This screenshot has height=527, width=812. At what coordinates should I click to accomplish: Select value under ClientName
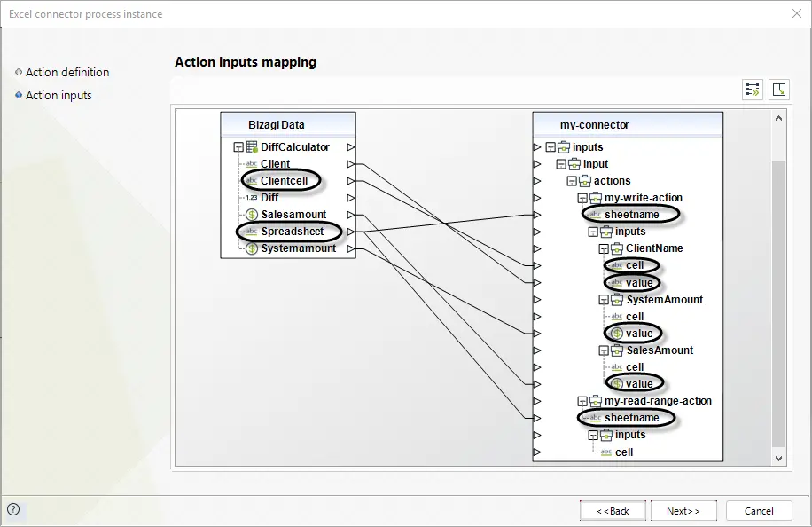click(639, 283)
